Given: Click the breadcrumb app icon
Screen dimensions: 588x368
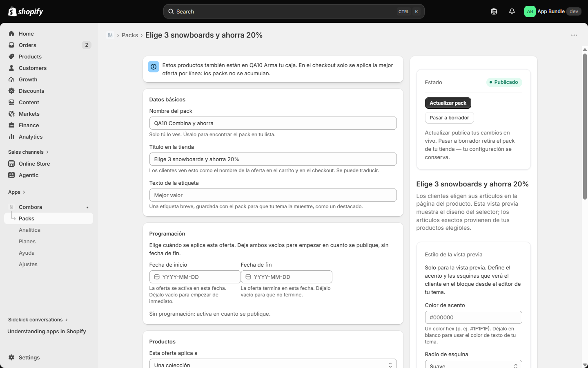Looking at the screenshot, I should tap(110, 35).
